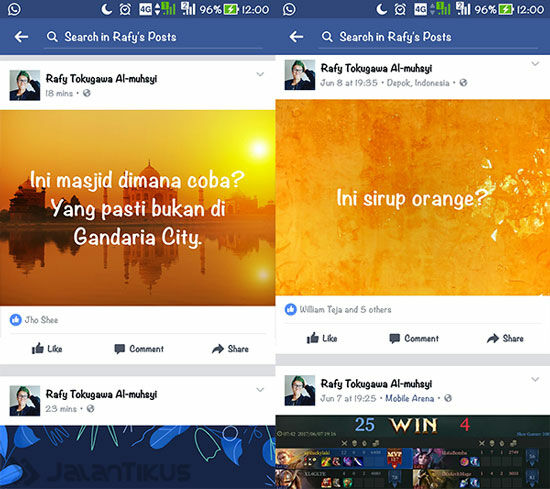Tap public globe icon on the Jun 7 post
Image resolution: width=550 pixels, height=489 pixels.
pyautogui.click(x=448, y=398)
